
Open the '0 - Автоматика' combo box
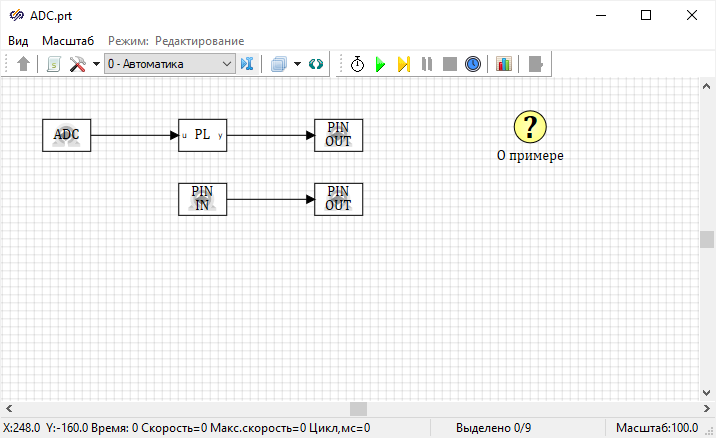tap(169, 64)
